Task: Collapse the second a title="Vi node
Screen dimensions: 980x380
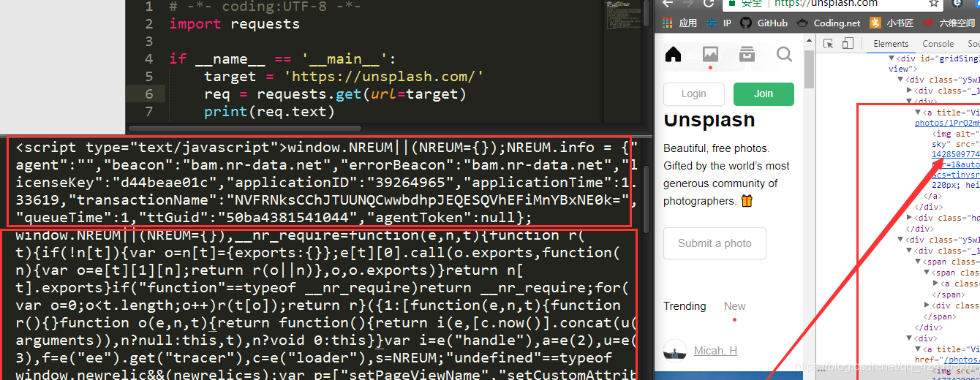Action: click(x=919, y=349)
